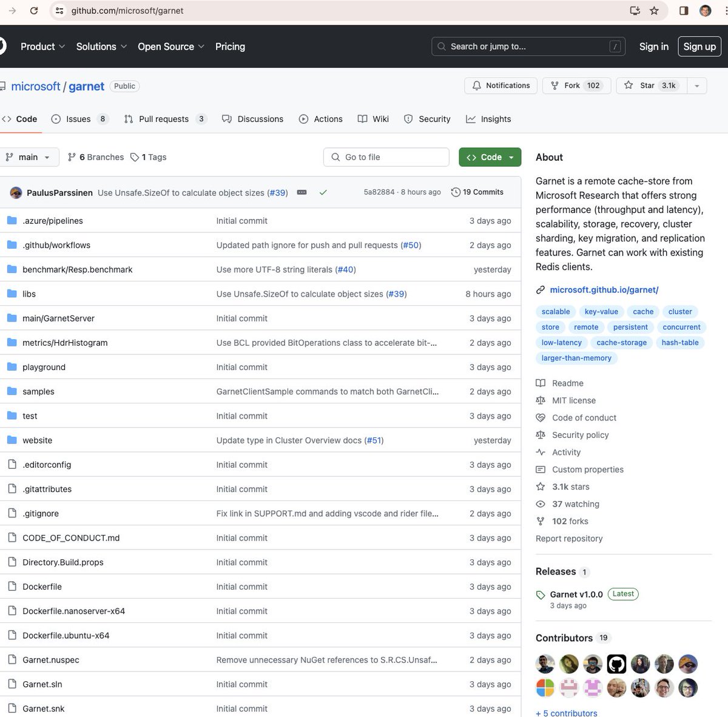Click the larger-than-memory topic tag
Screen dimensions: 728x717
(576, 358)
